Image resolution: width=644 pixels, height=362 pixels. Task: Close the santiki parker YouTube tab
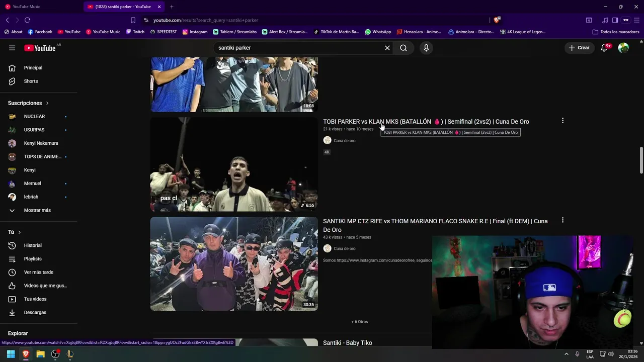[x=159, y=7]
